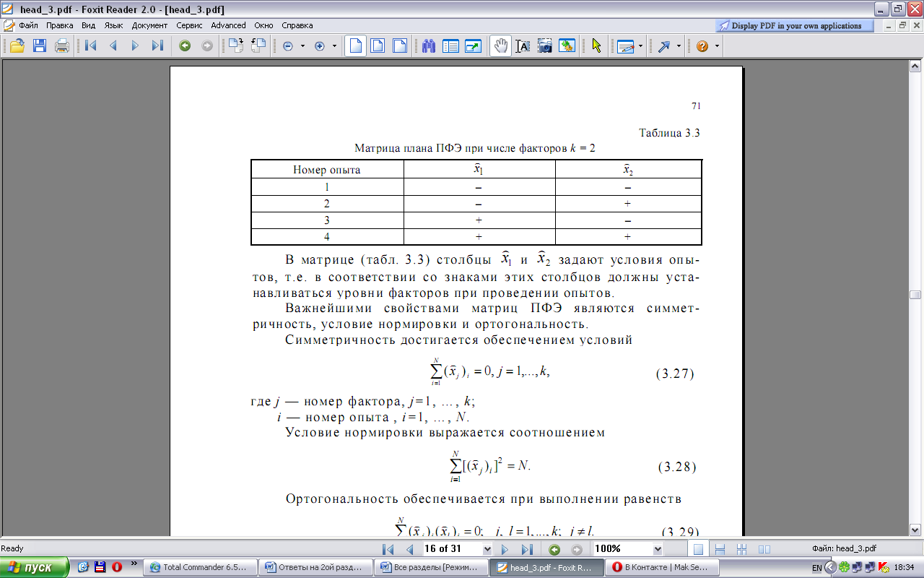The width and height of the screenshot is (924, 578).
Task: Select Fit Width view icon
Action: tap(399, 46)
